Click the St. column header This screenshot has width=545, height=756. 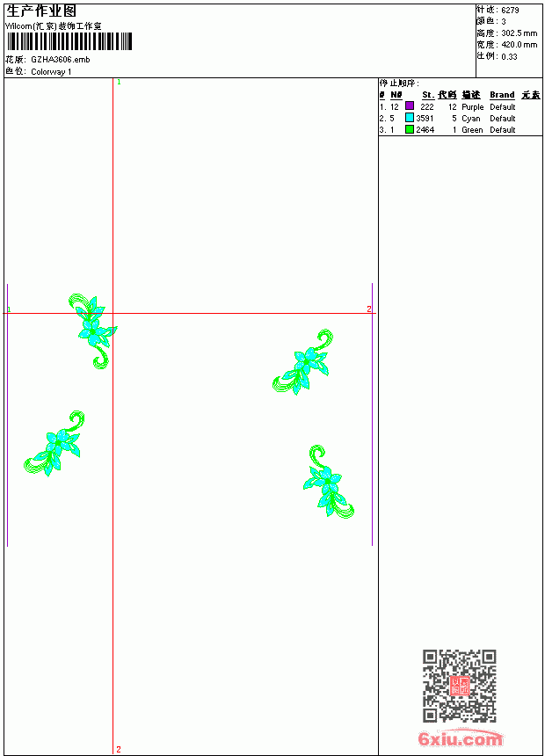[x=428, y=95]
